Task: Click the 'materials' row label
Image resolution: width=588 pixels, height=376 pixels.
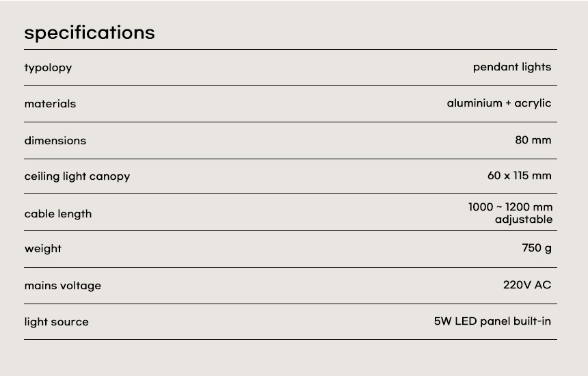Action: (x=50, y=104)
